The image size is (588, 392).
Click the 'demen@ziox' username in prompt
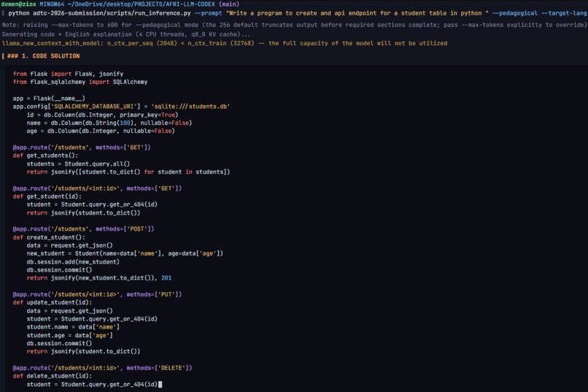point(19,4)
